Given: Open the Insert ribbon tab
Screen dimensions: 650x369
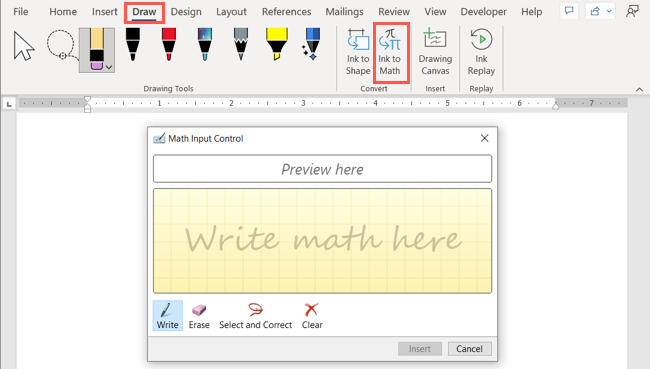Looking at the screenshot, I should 104,12.
